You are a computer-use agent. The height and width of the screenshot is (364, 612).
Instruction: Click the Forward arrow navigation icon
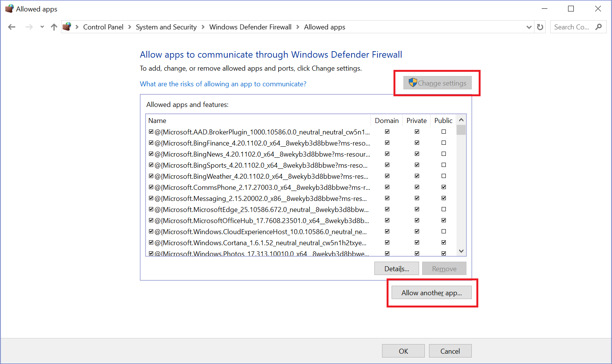coord(29,27)
